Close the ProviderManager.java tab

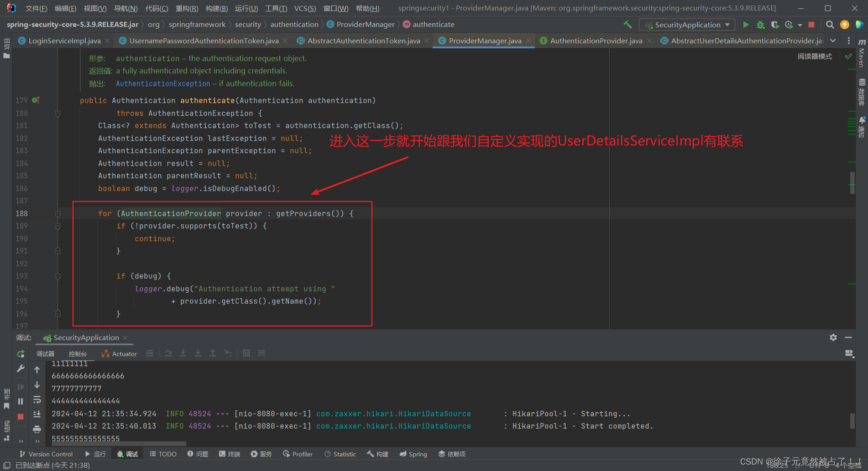[528, 41]
